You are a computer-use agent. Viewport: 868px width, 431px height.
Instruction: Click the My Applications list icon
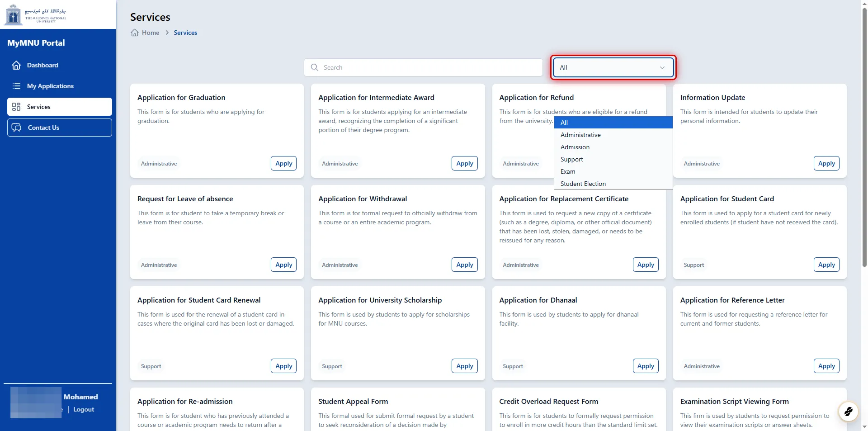[x=16, y=86]
